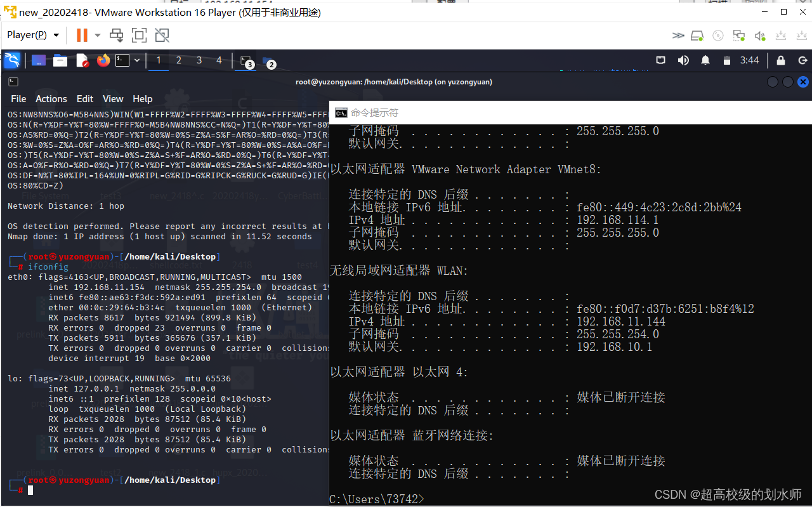Click 'inet 192.168.11.154' in eth0 output
The image size is (812, 507).
96,287
